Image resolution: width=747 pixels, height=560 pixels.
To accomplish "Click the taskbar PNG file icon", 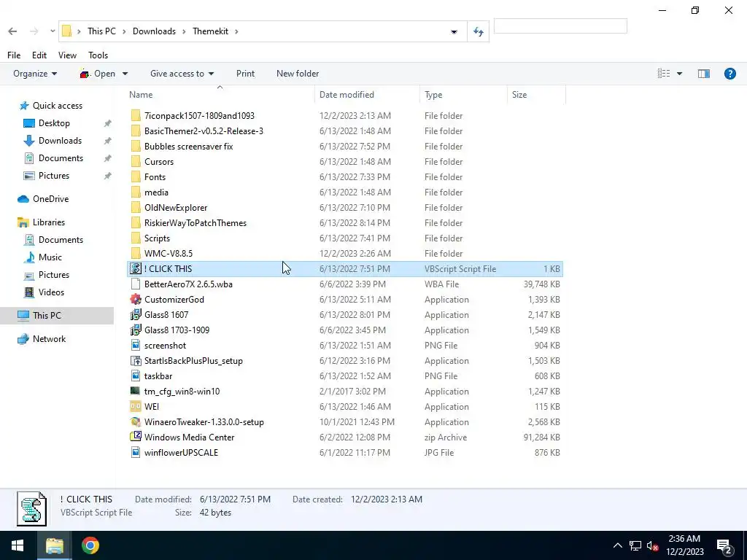I will tap(136, 376).
